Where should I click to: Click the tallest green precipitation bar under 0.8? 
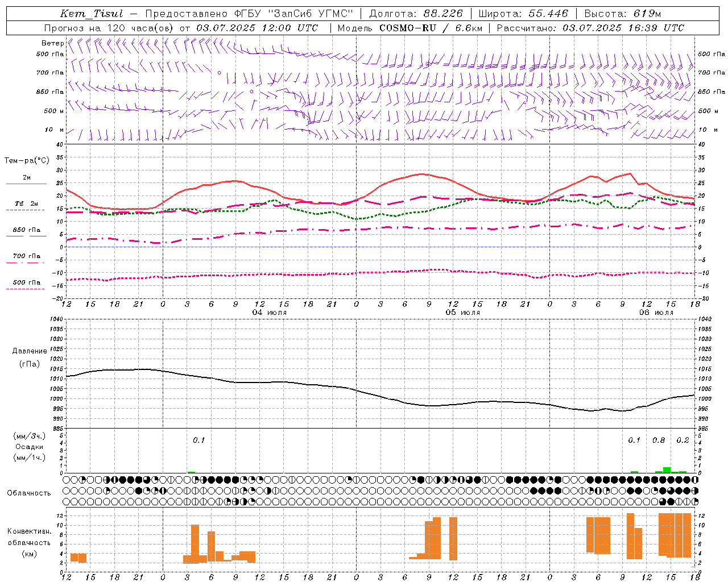point(667,470)
